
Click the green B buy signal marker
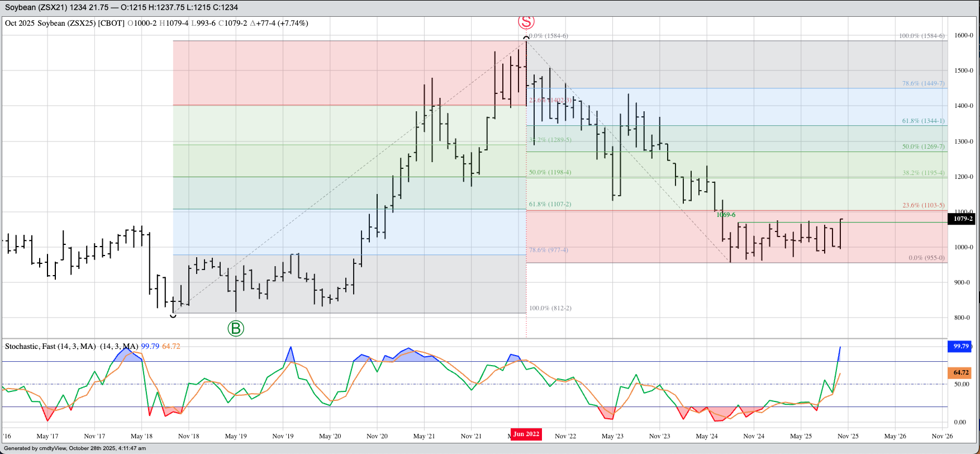click(236, 328)
